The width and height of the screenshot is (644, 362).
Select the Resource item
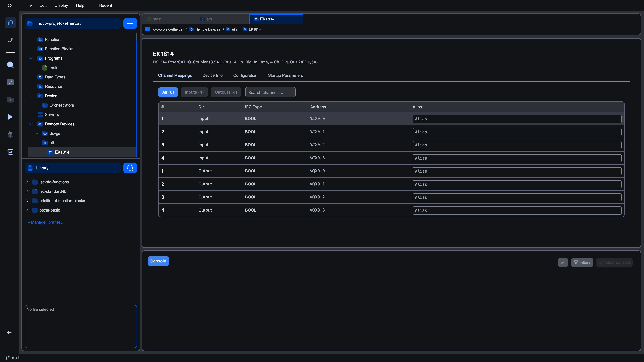[x=53, y=86]
